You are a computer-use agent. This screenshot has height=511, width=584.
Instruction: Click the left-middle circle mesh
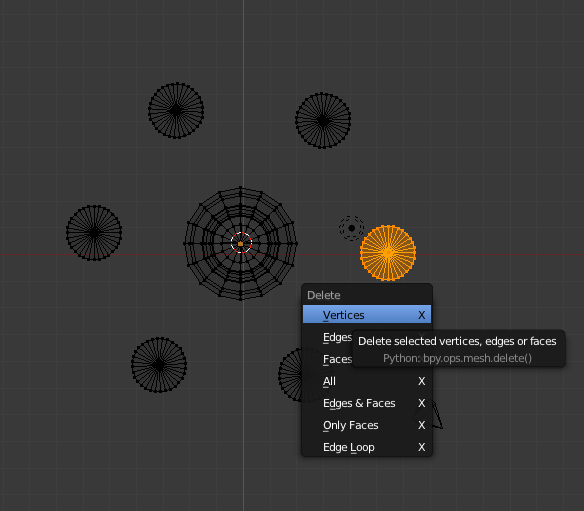[94, 233]
